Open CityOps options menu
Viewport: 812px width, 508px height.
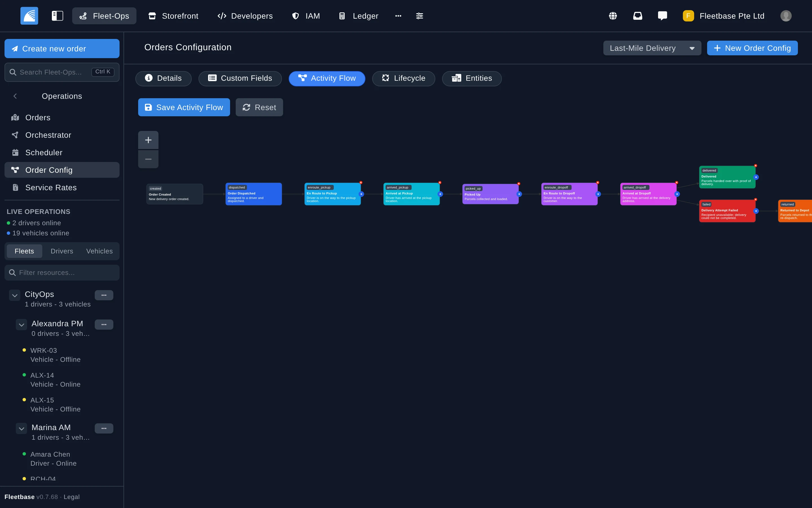104,295
